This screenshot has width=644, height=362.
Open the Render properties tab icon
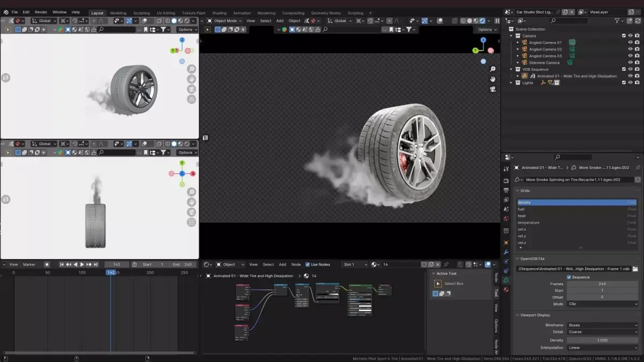[x=506, y=181]
